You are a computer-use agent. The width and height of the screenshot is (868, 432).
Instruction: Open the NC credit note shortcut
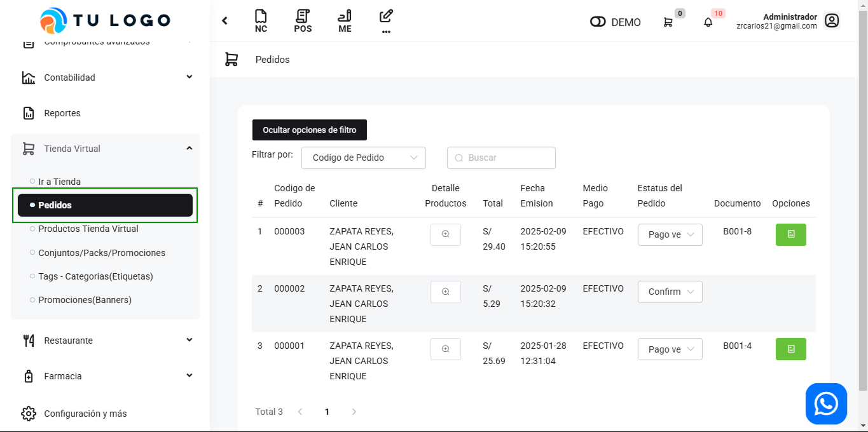point(261,21)
